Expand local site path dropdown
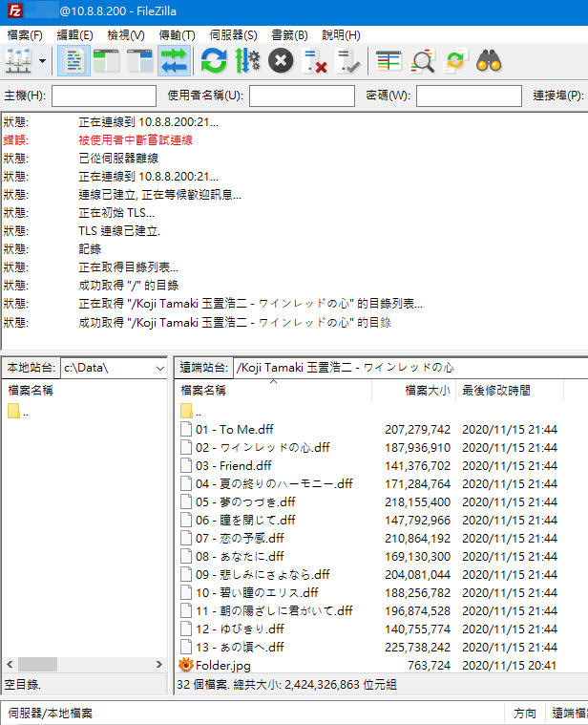Viewport: 588px width, 725px height. tap(159, 369)
